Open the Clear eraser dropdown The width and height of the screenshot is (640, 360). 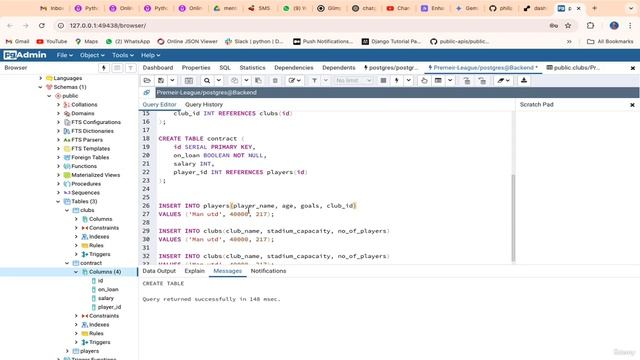[504, 80]
